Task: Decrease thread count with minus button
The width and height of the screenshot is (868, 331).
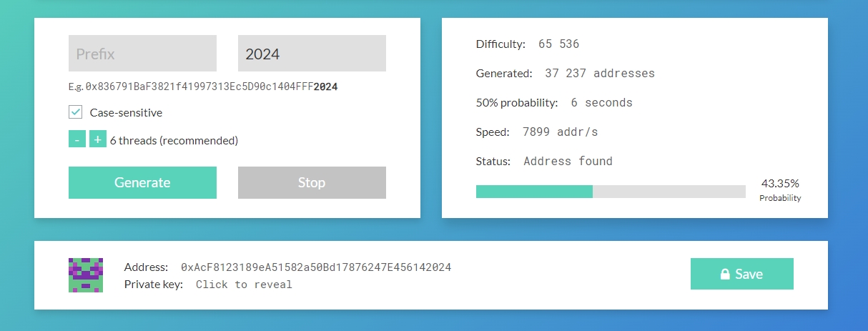Action: (x=77, y=139)
